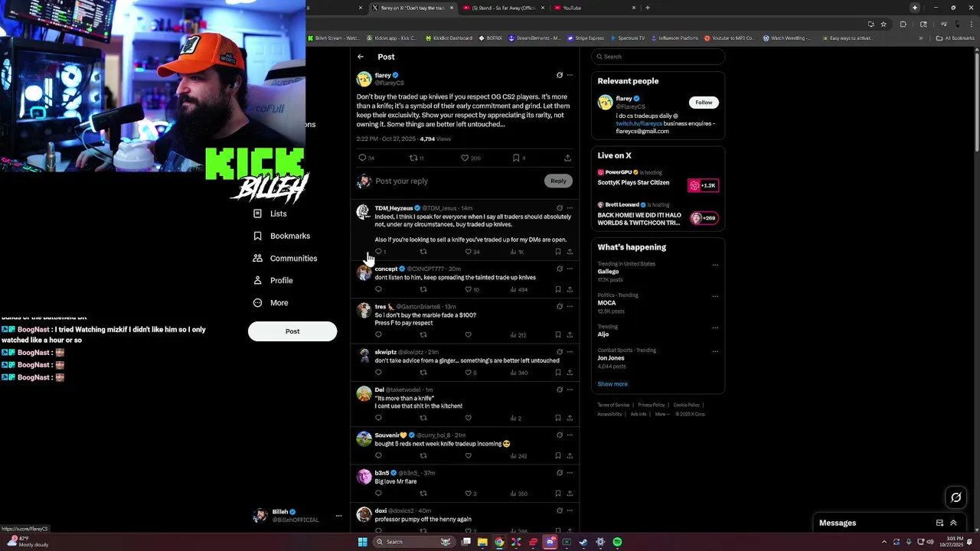980x551 pixels.
Task: Click the Windows Start button
Action: click(362, 542)
